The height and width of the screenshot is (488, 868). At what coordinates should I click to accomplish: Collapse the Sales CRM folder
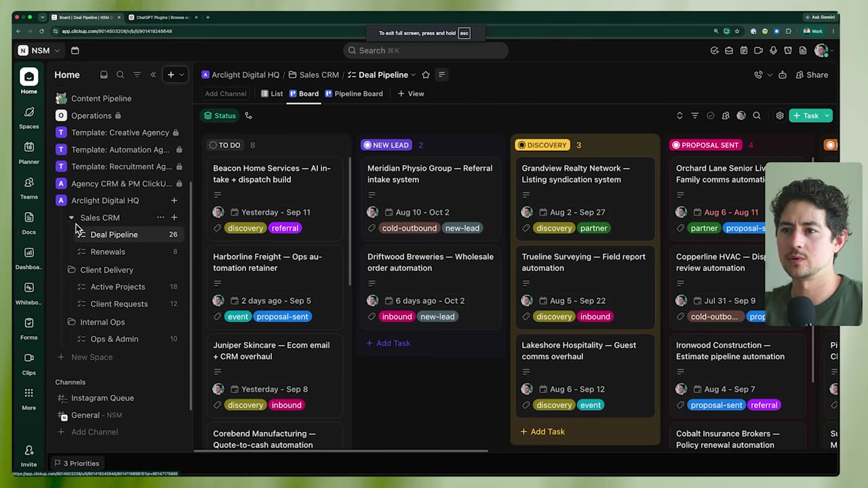(71, 218)
